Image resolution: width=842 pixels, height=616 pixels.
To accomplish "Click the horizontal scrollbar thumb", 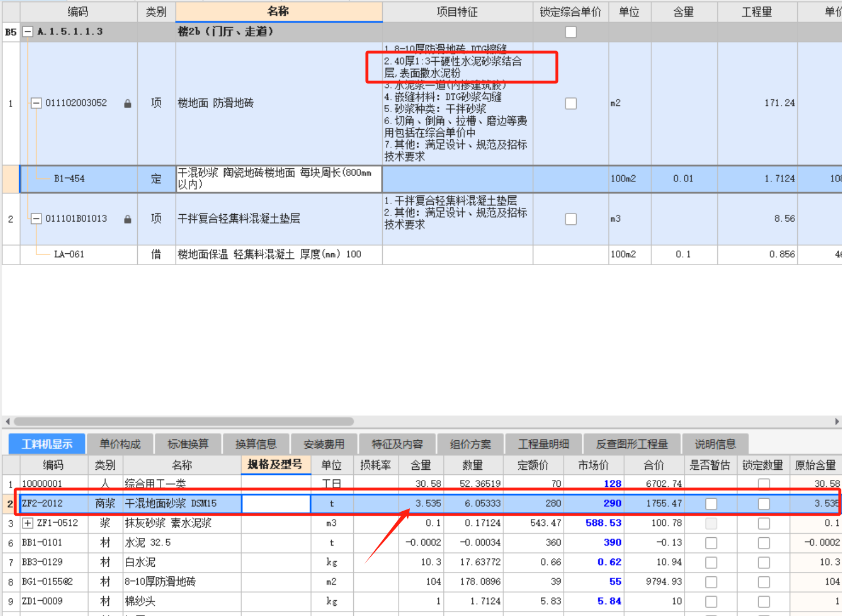I will 184,422.
